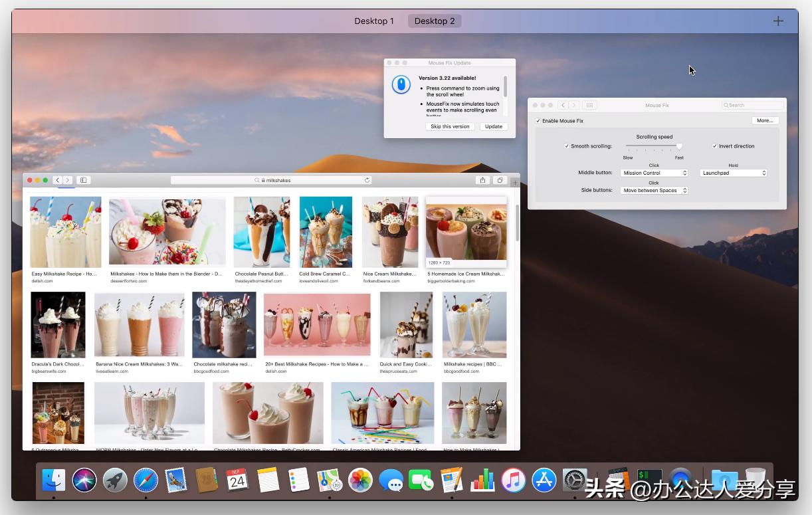The width and height of the screenshot is (812, 515).
Task: Open Photos from the dock
Action: pos(360,480)
